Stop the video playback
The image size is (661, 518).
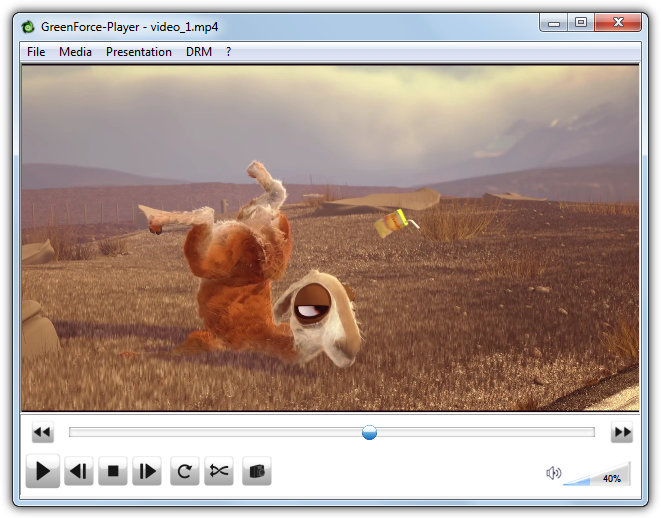(x=113, y=471)
